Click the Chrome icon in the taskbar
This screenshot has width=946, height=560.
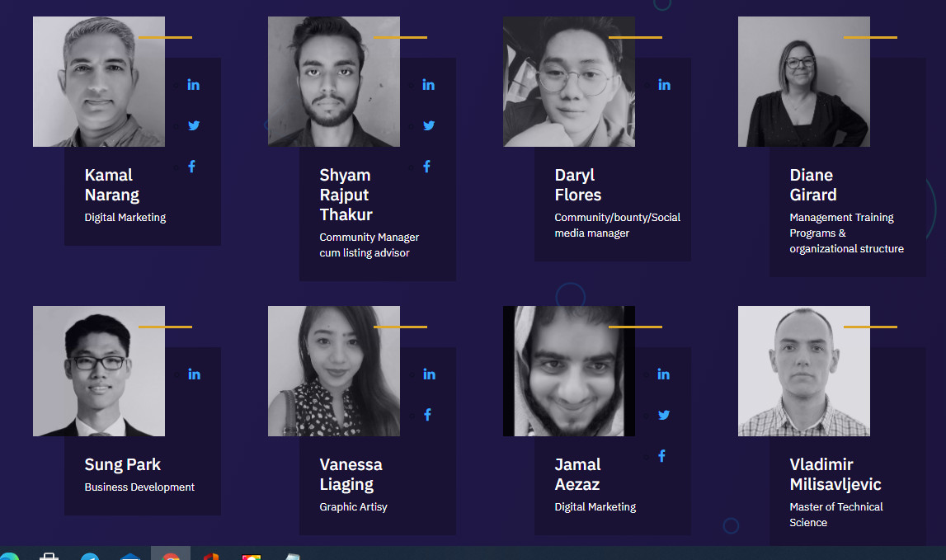tap(171, 555)
